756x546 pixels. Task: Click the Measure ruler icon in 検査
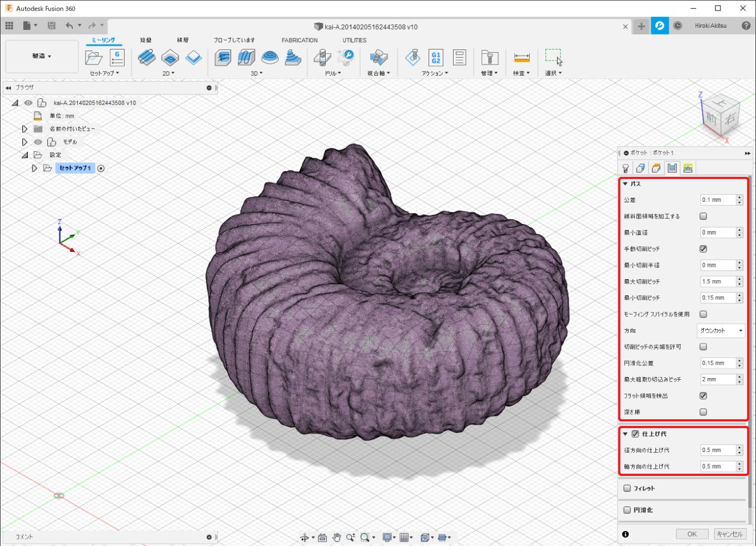(521, 57)
